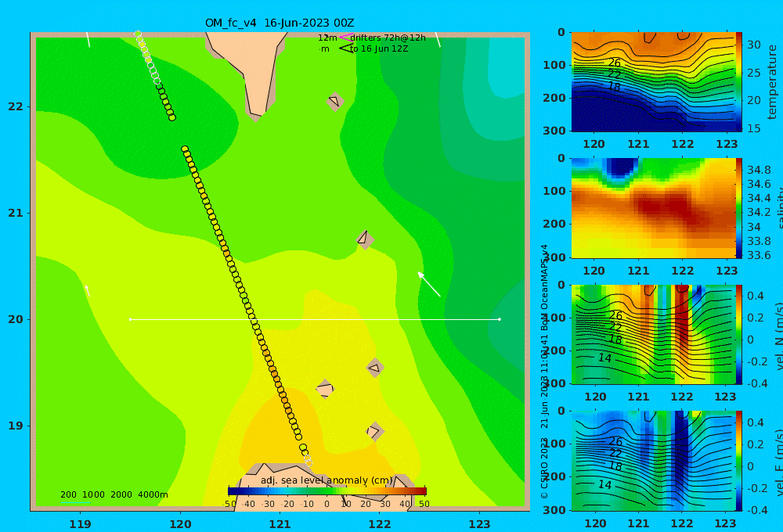Image resolution: width=783 pixels, height=532 pixels.
Task: Click the 'to 16 Jun 12Z' legend text
Action: click(x=378, y=49)
